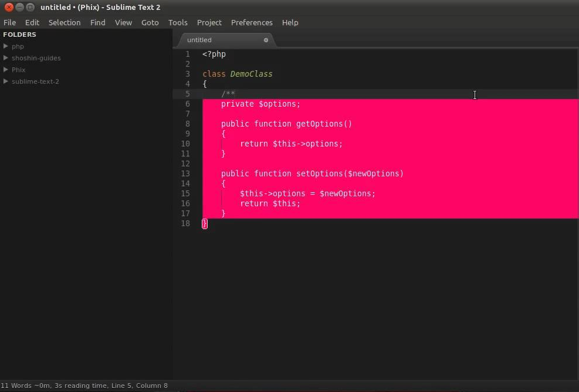Open the File menu
579x392 pixels.
9,22
